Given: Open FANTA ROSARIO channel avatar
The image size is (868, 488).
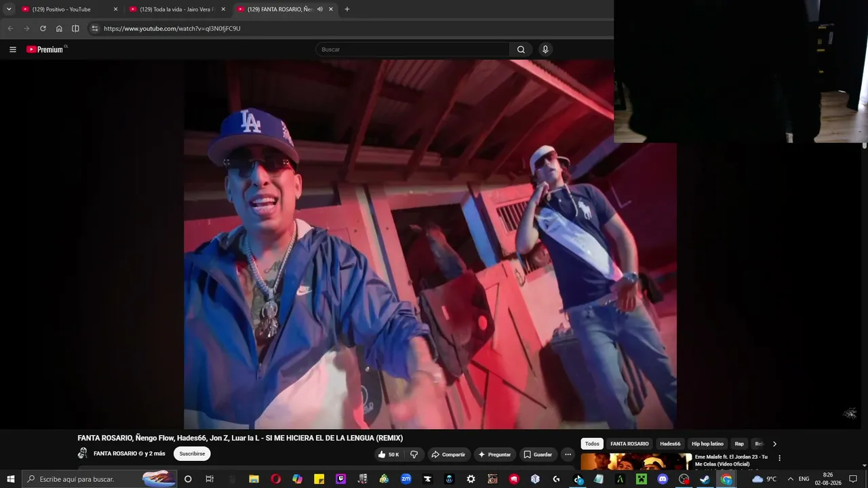Looking at the screenshot, I should [83, 453].
